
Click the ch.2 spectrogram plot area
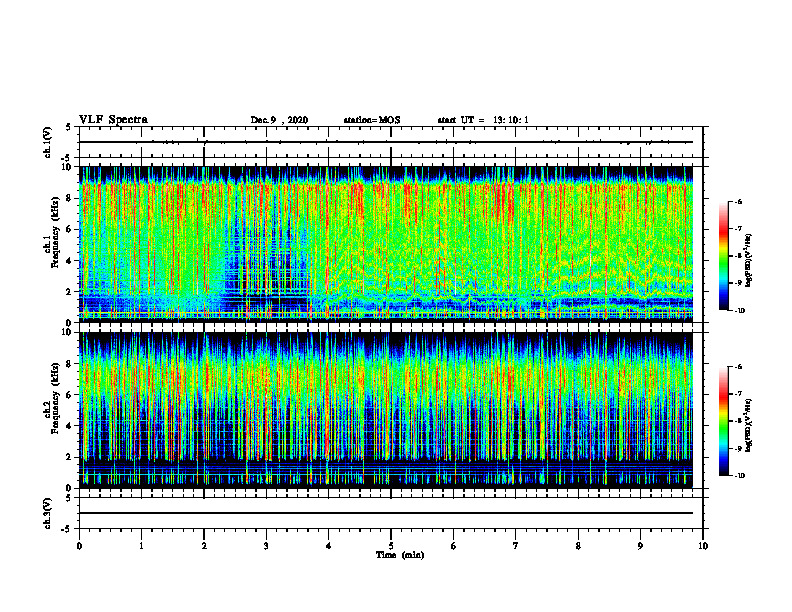click(386, 410)
